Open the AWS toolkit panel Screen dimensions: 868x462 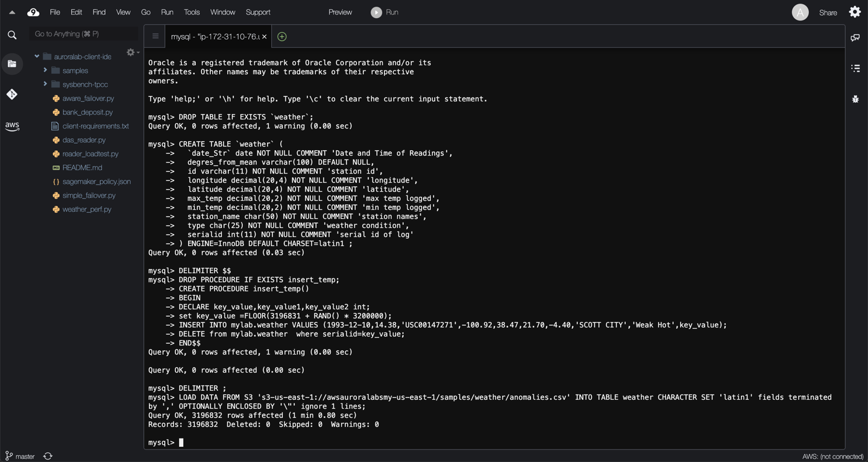point(12,126)
